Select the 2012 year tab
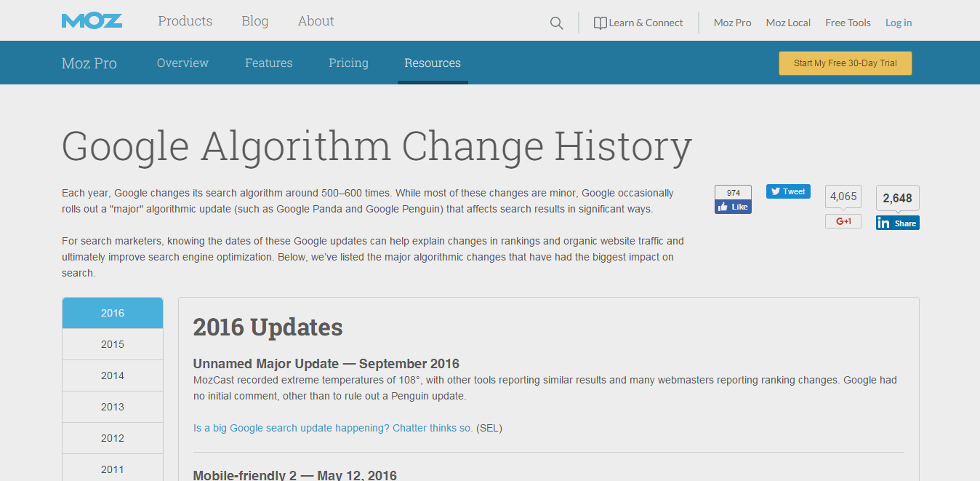 [113, 438]
